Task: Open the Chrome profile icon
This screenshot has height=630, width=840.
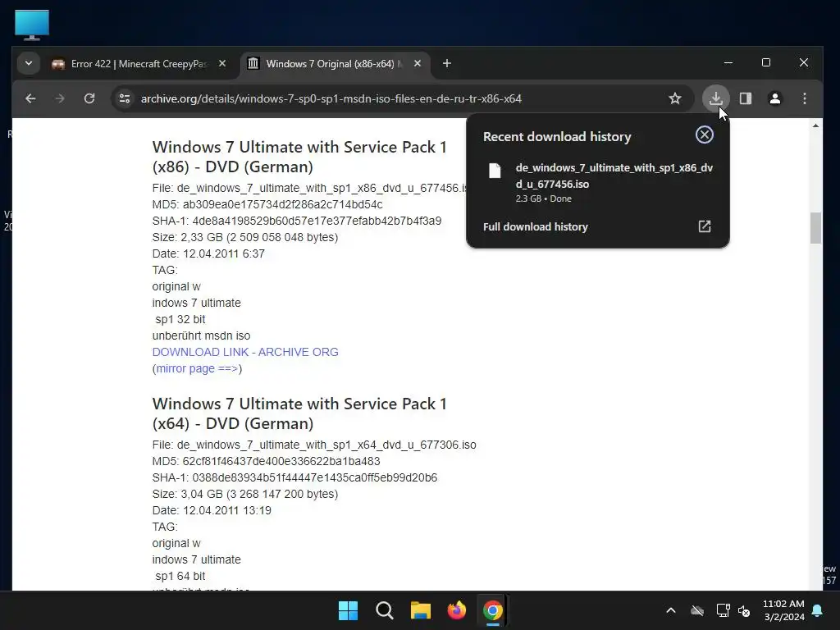Action: point(774,98)
